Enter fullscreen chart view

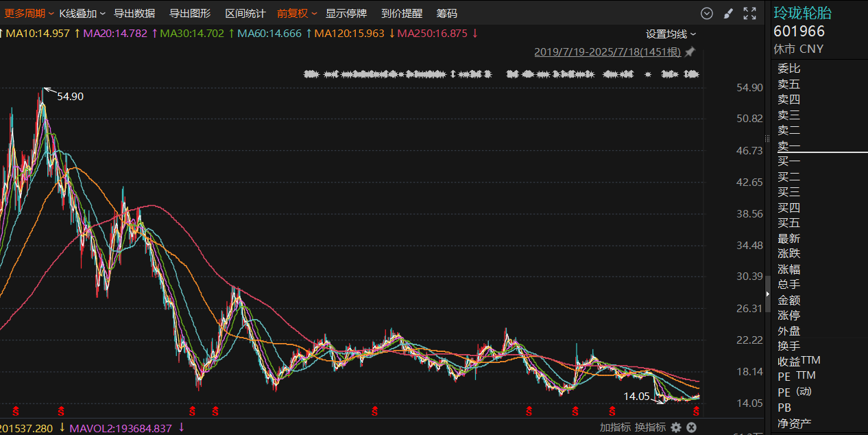(x=750, y=14)
